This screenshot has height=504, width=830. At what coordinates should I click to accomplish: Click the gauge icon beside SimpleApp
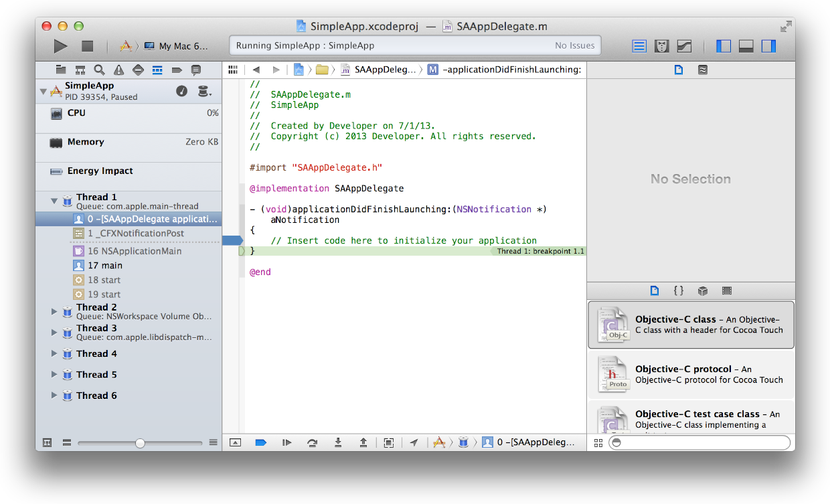click(x=181, y=91)
